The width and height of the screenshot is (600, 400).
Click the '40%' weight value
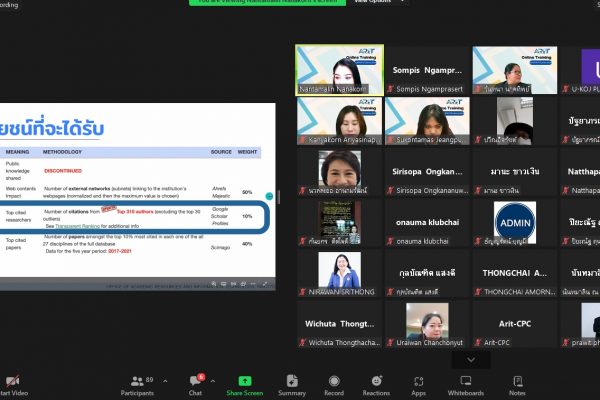[x=247, y=244]
